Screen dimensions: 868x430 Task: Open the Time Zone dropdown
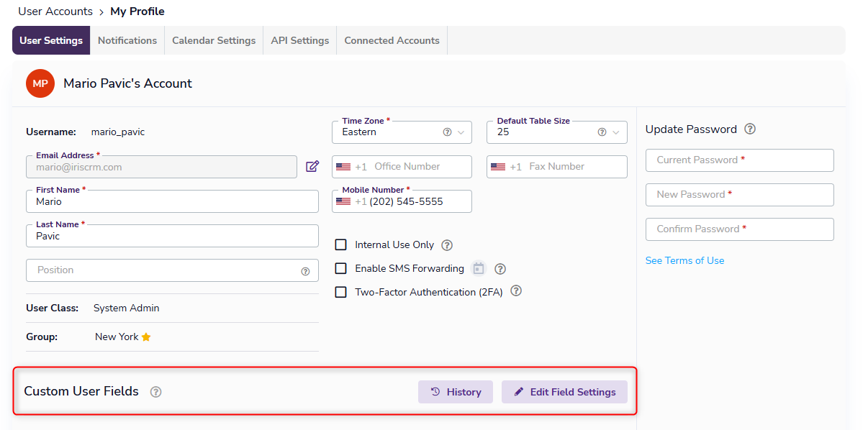(402, 132)
